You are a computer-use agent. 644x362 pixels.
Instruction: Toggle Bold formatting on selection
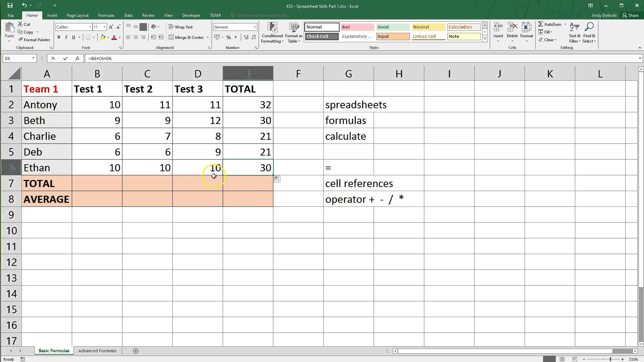[x=59, y=37]
